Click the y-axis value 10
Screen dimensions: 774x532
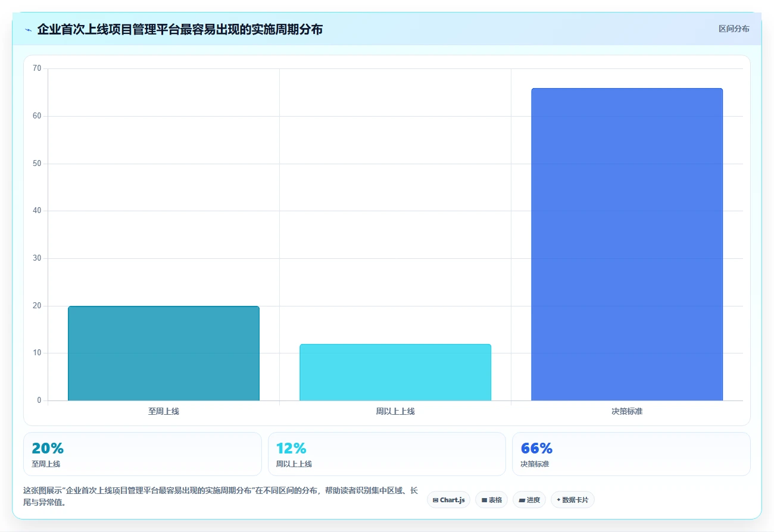[x=37, y=353]
